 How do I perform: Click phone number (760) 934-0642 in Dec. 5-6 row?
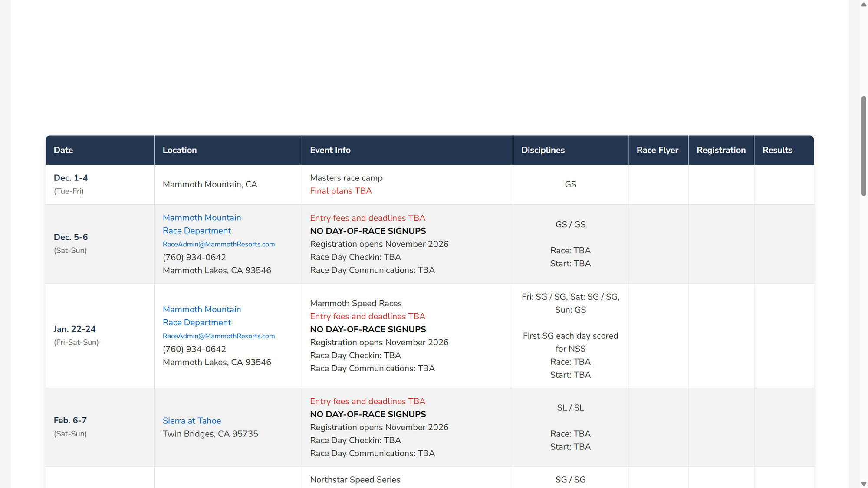coord(194,257)
